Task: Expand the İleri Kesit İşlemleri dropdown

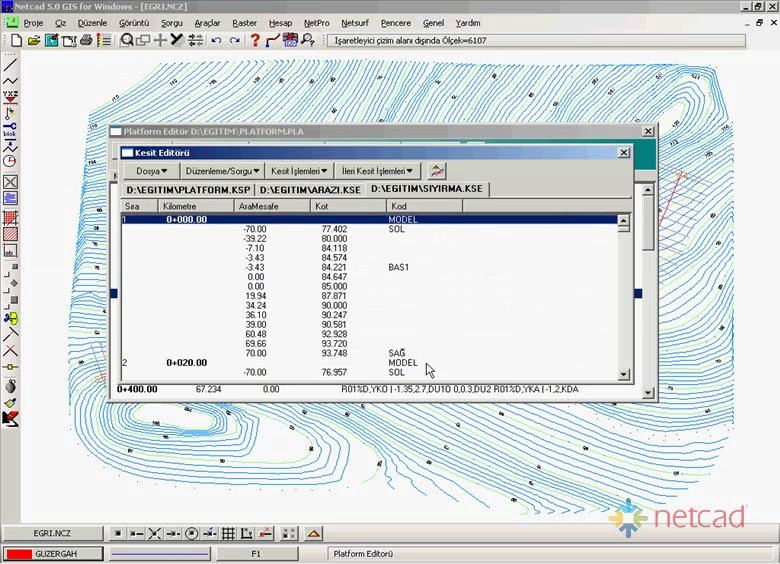Action: click(x=378, y=171)
